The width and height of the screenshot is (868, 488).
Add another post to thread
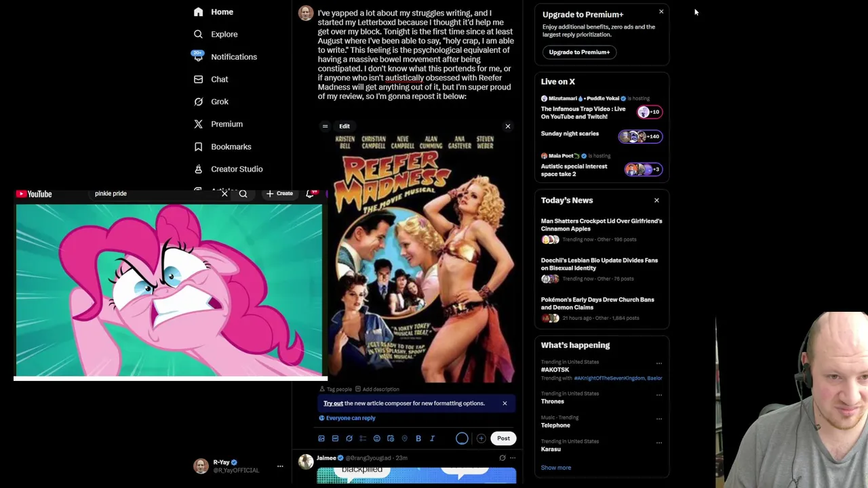point(481,439)
